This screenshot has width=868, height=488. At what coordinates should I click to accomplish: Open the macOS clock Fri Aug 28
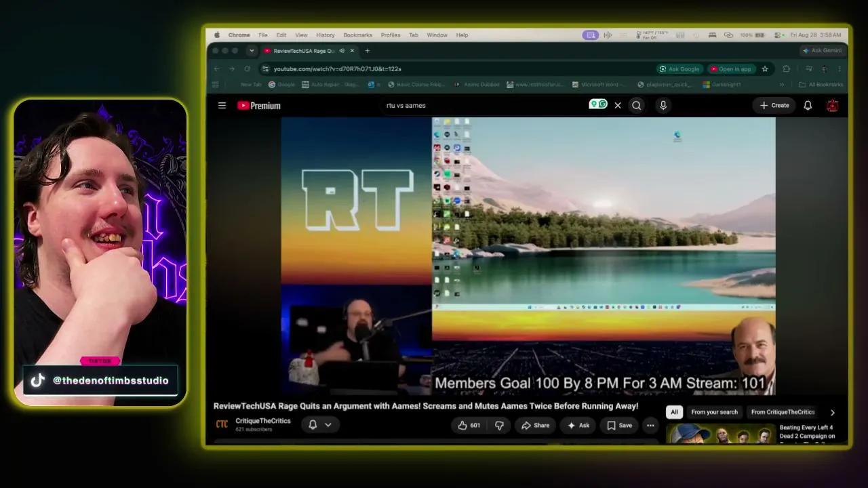816,35
